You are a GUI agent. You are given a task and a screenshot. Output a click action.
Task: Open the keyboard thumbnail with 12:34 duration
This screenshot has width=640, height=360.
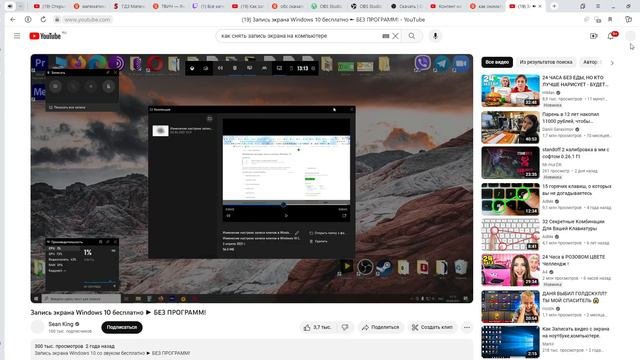pos(510,199)
